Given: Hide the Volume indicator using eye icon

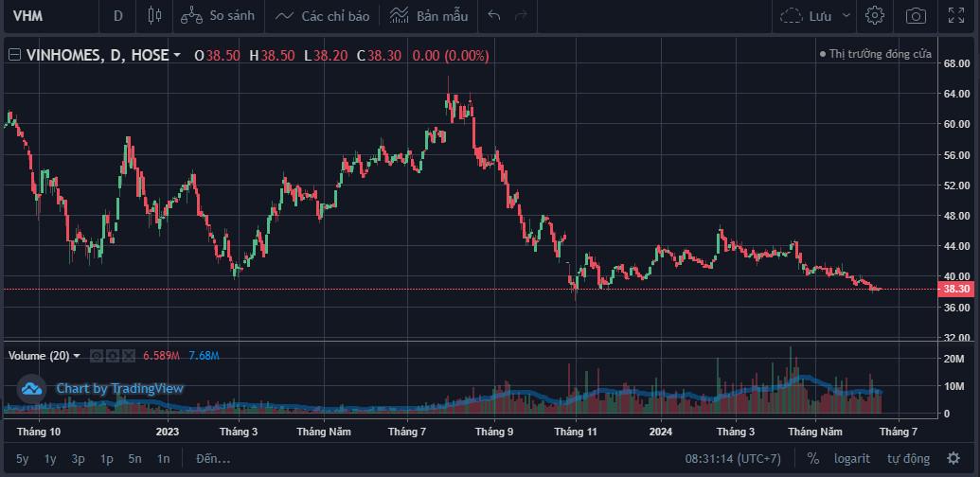Looking at the screenshot, I should tap(97, 356).
